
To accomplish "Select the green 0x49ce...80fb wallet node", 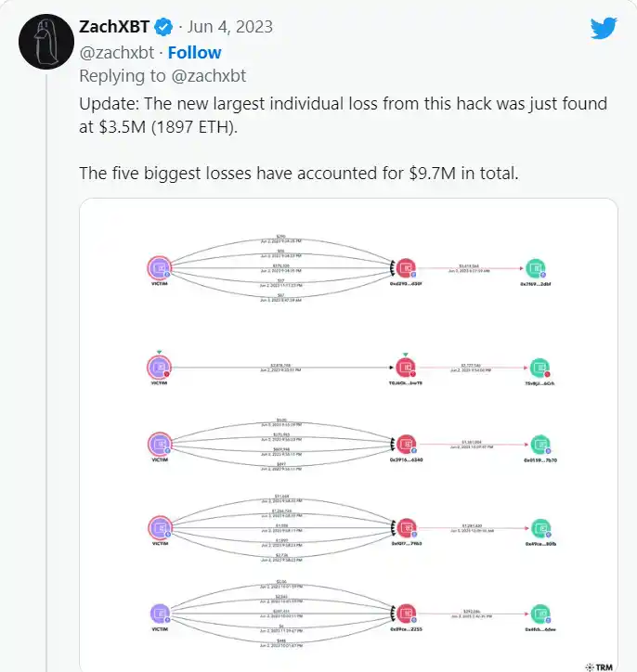I will click(x=539, y=527).
